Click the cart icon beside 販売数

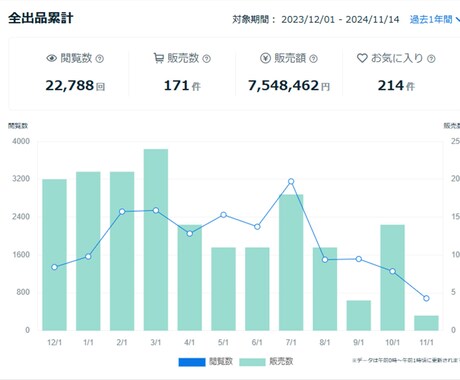point(159,58)
